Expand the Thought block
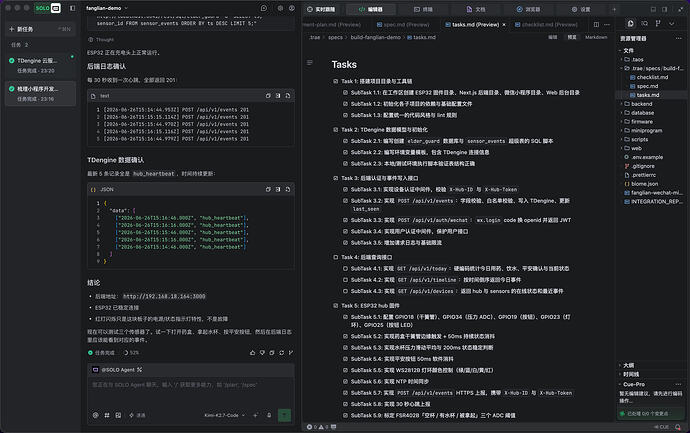 [x=101, y=40]
